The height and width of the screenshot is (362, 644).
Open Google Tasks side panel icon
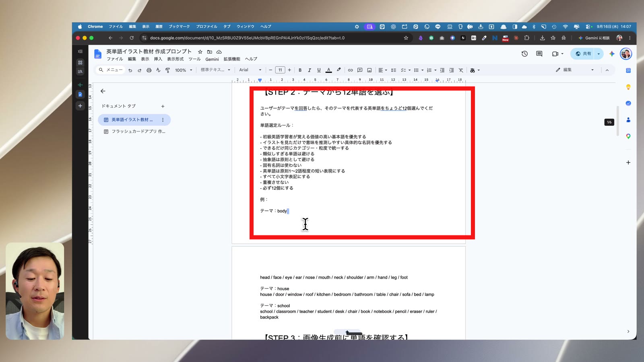628,103
